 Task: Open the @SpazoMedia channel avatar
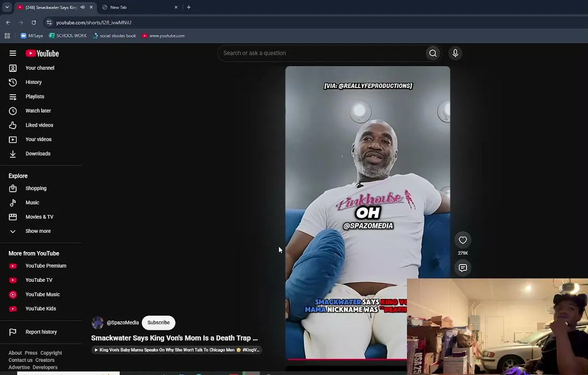point(97,322)
